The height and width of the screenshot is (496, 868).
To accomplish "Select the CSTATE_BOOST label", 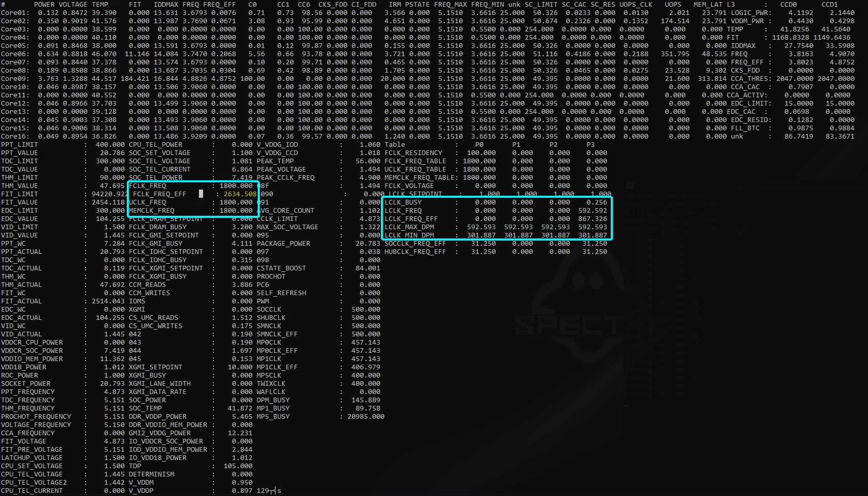I will [x=281, y=268].
